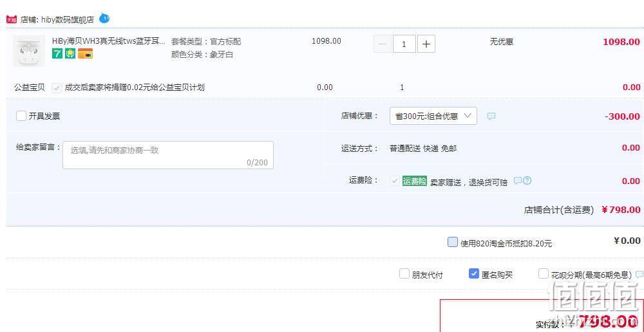Click the 普通配送 快递 免邮 shipping text
The width and height of the screenshot is (644, 332).
(423, 149)
